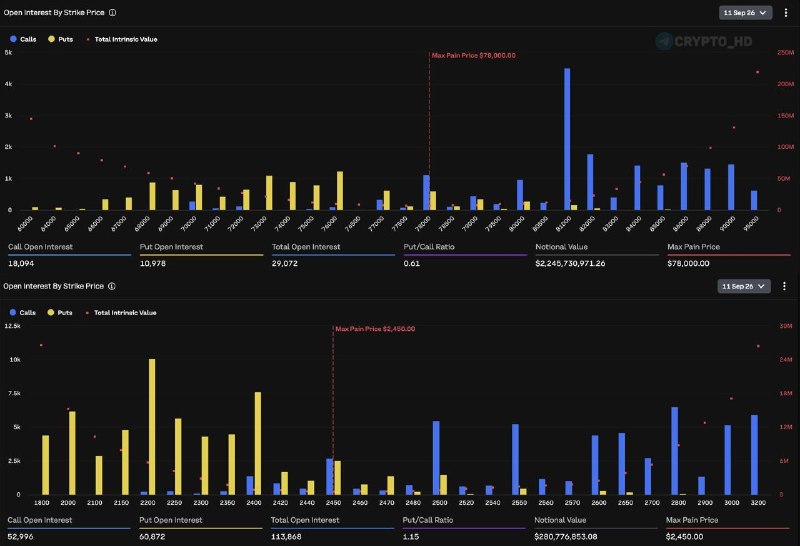Open three-dot menu of the $78,000 max pain chart
Image resolution: width=800 pixels, height=546 pixels.
786,13
